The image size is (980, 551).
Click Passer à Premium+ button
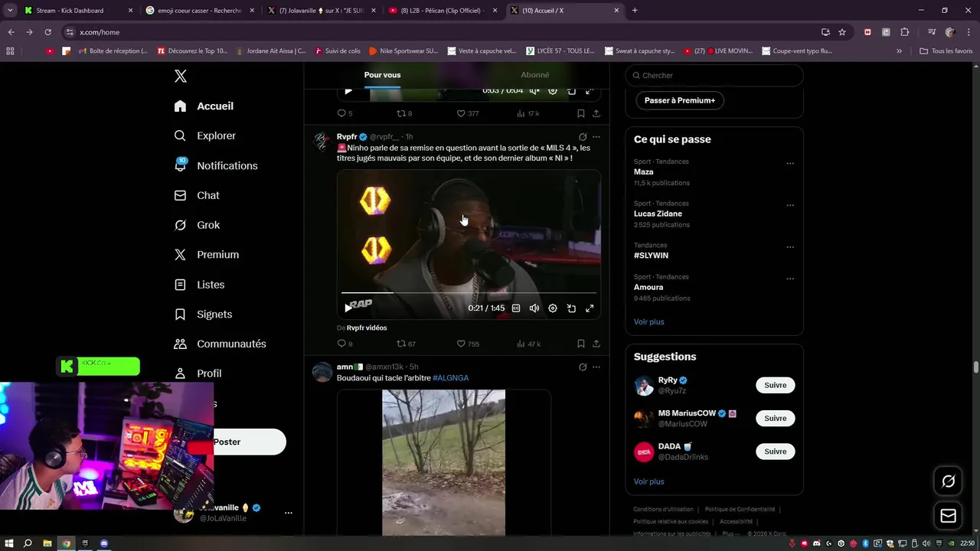coord(679,100)
